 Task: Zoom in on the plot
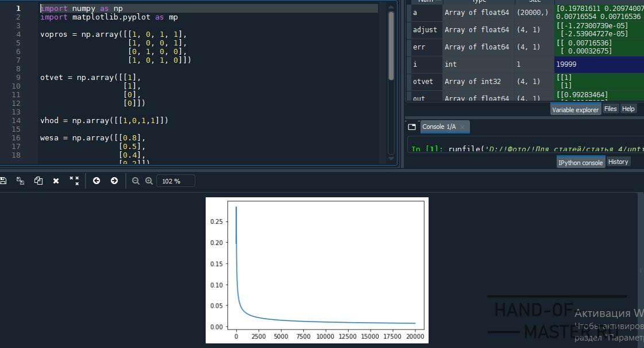(x=149, y=181)
